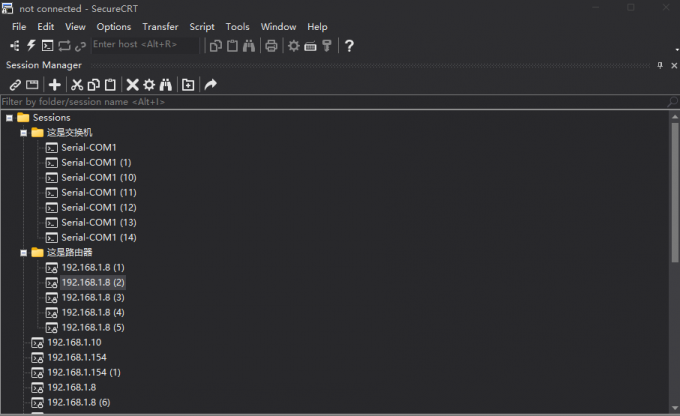Close the Session Manager panel
The image size is (680, 416).
pos(674,66)
